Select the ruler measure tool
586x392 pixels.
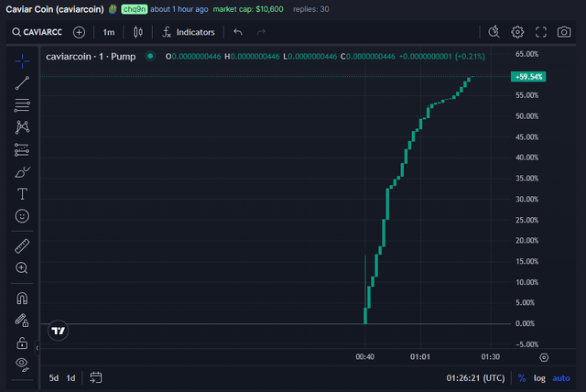22,245
